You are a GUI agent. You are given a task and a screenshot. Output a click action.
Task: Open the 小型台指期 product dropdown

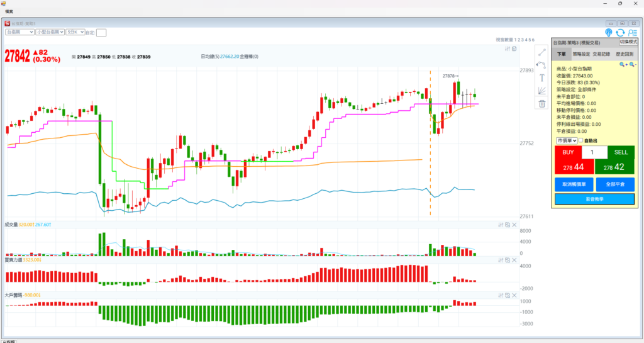pos(50,31)
